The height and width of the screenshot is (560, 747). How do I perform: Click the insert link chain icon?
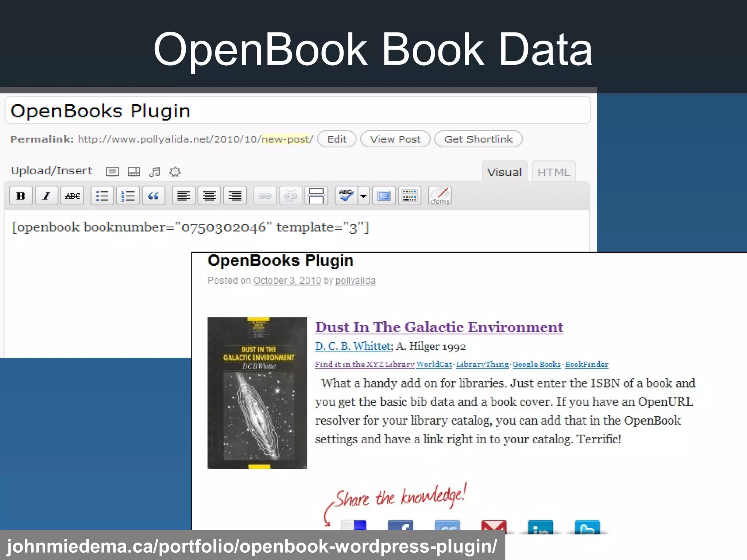(265, 196)
